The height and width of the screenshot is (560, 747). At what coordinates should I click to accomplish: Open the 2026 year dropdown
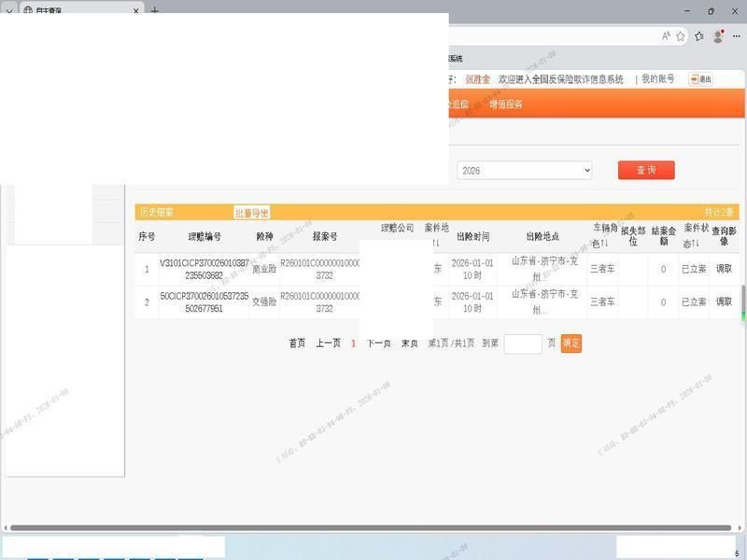coord(525,171)
